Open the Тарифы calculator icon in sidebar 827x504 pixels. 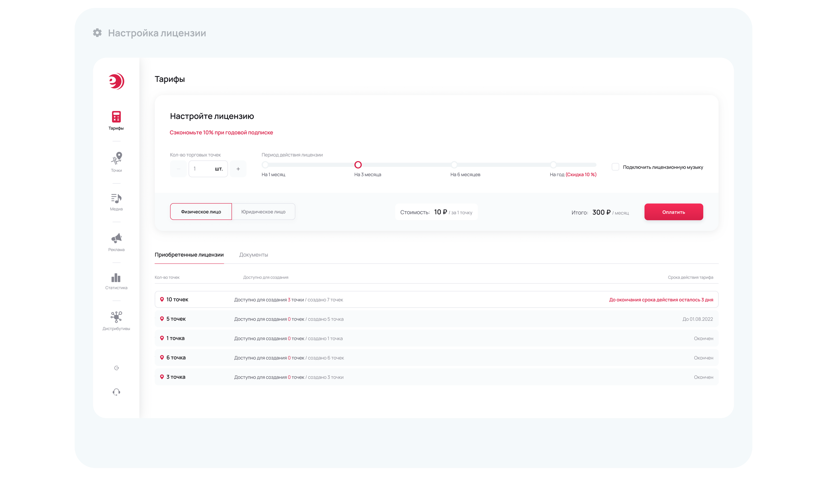point(116,117)
